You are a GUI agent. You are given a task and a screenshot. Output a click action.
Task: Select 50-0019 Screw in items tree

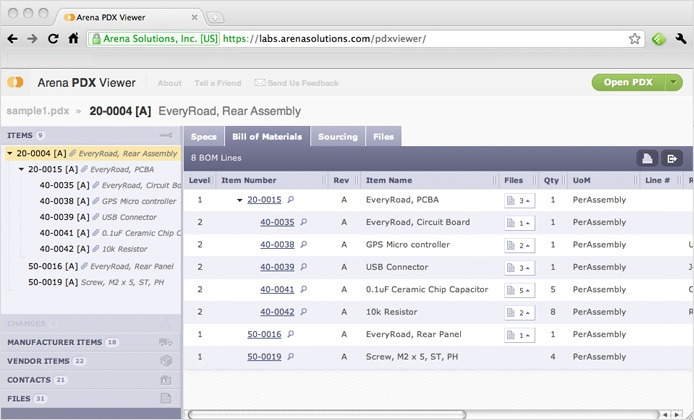tap(96, 282)
